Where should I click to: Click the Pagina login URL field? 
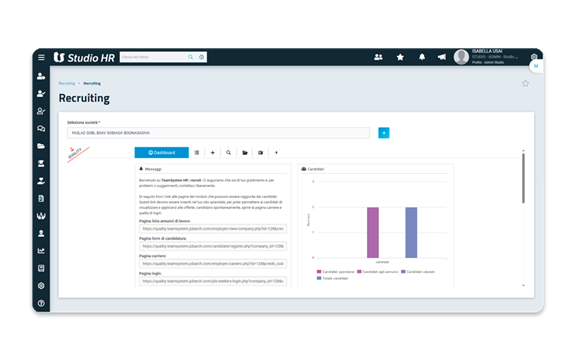point(213,281)
